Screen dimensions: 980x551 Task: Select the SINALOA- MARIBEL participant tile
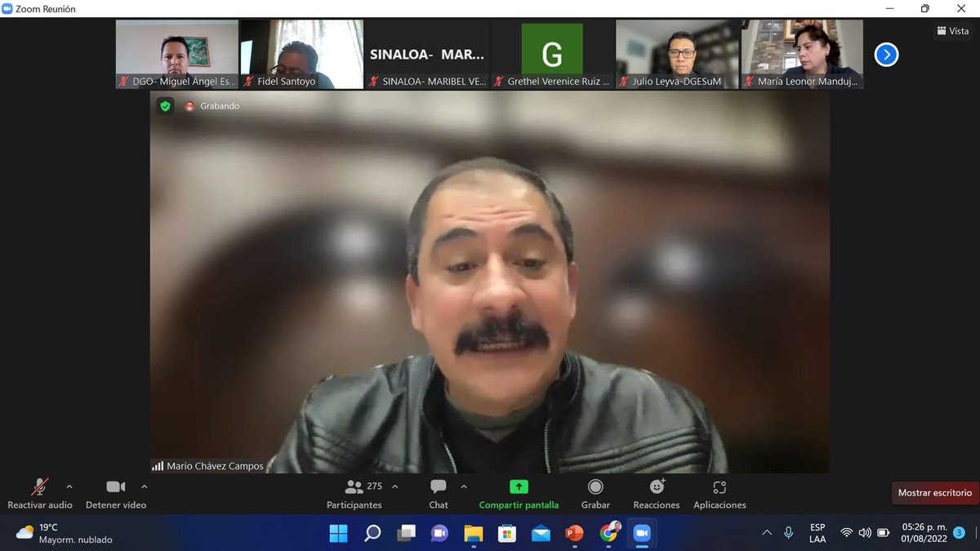click(427, 55)
